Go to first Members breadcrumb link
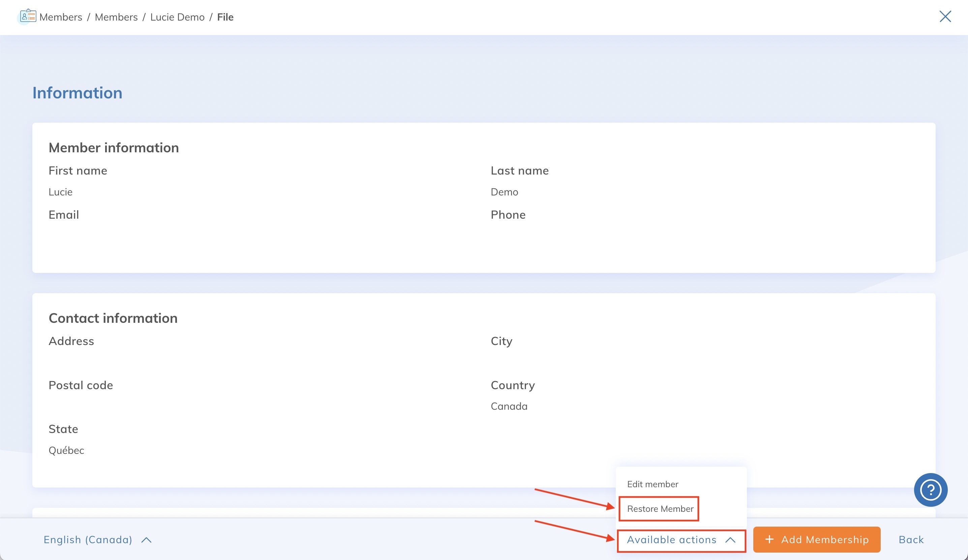Screen dimensions: 968x560 pos(61,17)
